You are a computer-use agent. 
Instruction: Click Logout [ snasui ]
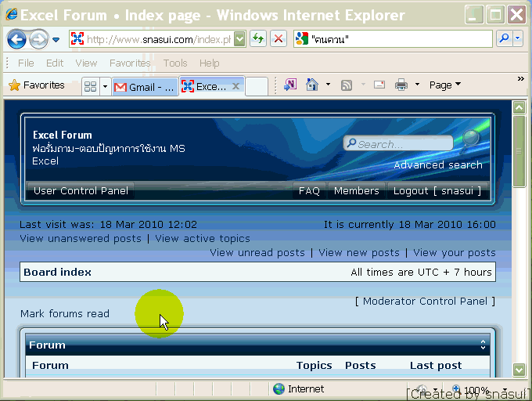pos(437,191)
